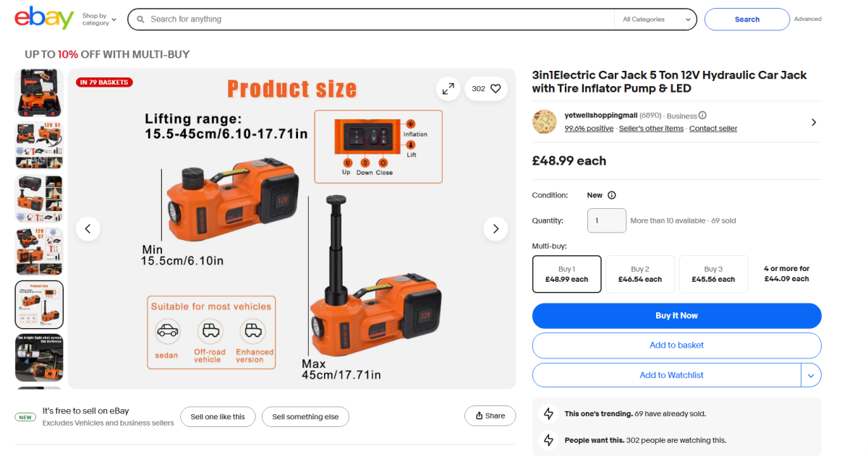Click Sell one like this

[218, 417]
